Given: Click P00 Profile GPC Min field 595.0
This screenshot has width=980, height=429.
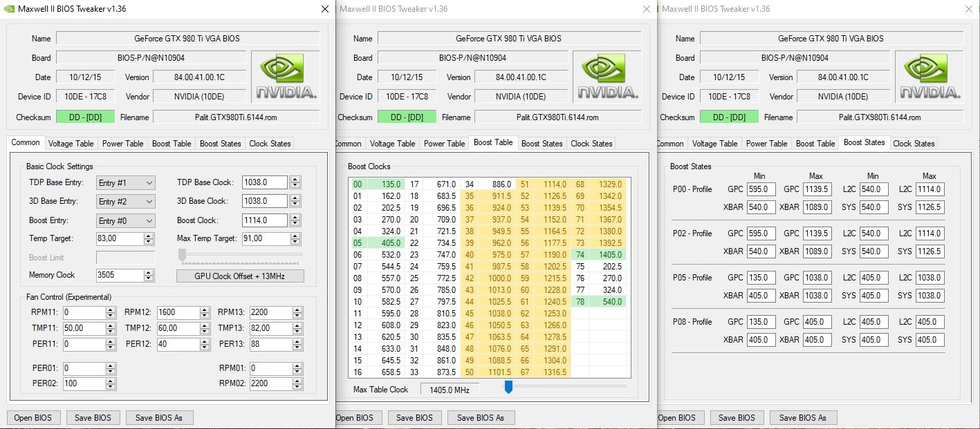Looking at the screenshot, I should pyautogui.click(x=761, y=189).
